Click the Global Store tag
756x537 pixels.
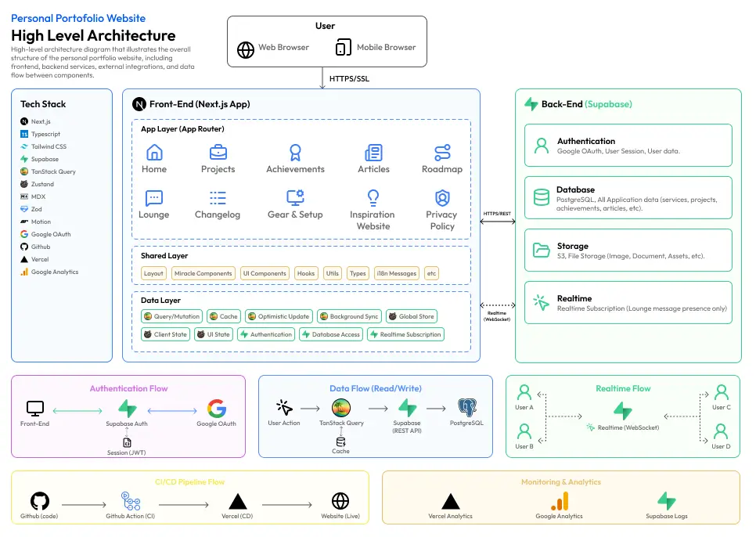click(x=412, y=316)
